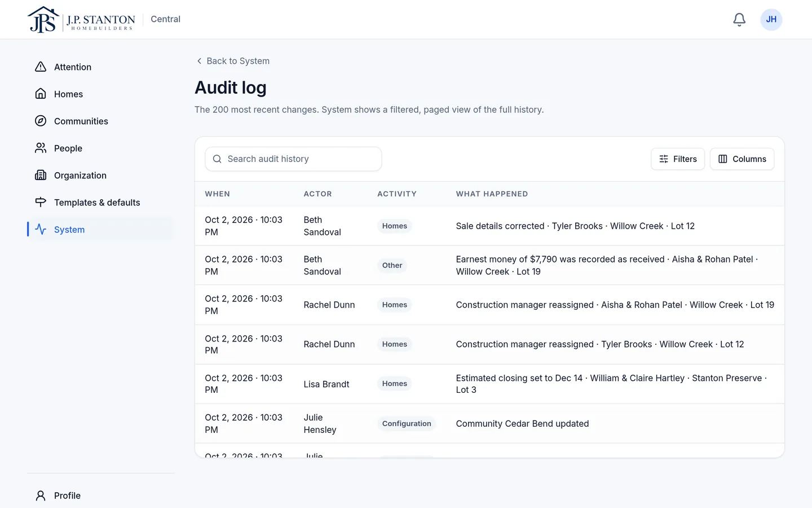The image size is (812, 508).
Task: Open the Attention section
Action: [x=100, y=67]
